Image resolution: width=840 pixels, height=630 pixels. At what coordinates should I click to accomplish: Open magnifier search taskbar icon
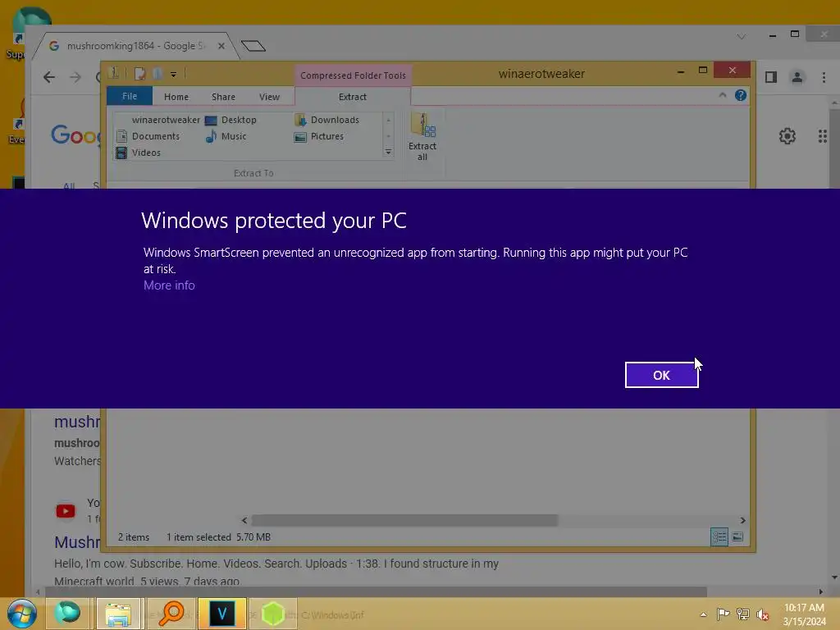(171, 614)
